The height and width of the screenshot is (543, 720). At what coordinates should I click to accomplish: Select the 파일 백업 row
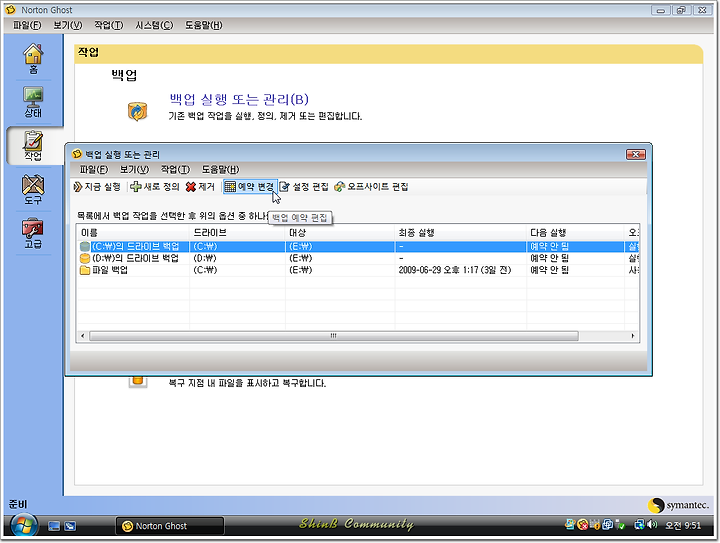[357, 270]
